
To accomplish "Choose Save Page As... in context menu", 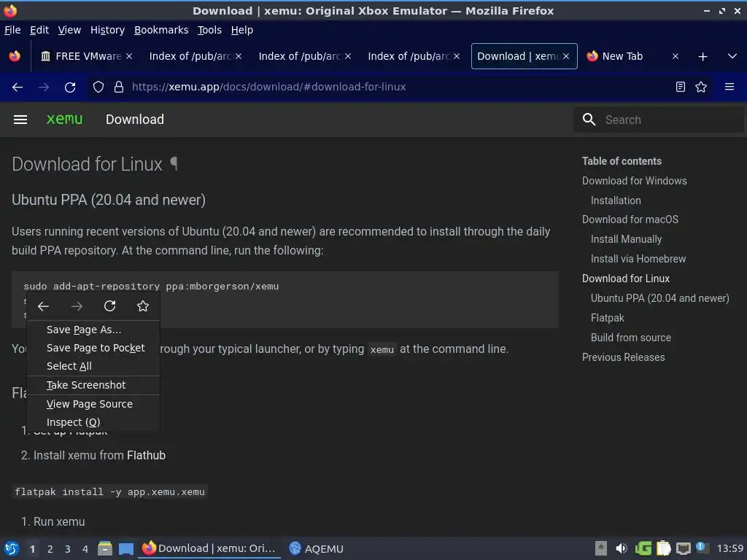I will tap(84, 330).
